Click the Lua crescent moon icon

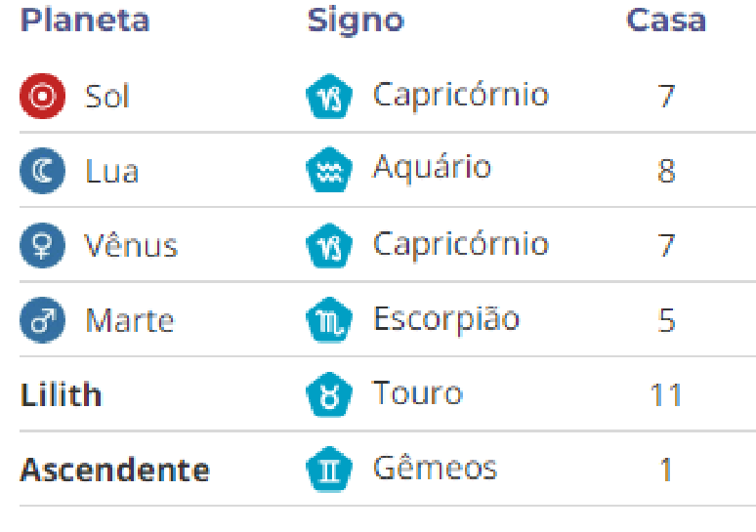(x=42, y=172)
